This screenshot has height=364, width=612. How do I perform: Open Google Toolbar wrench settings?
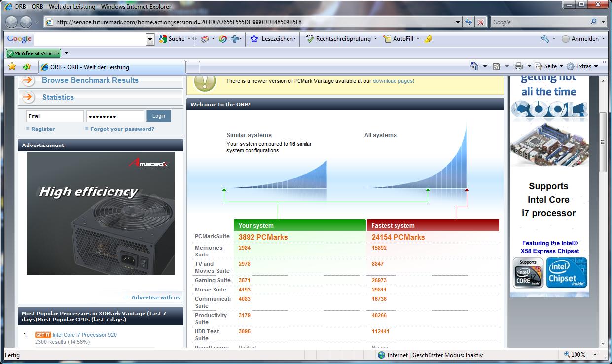point(545,39)
